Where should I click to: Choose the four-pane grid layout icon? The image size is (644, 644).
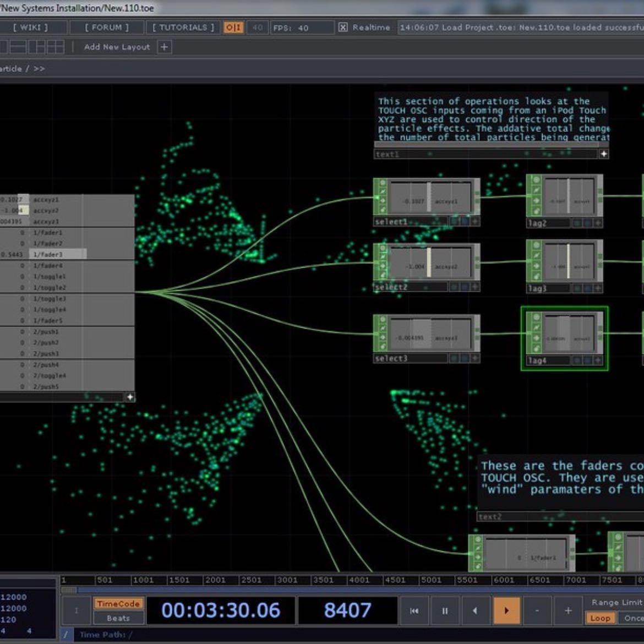(x=56, y=47)
